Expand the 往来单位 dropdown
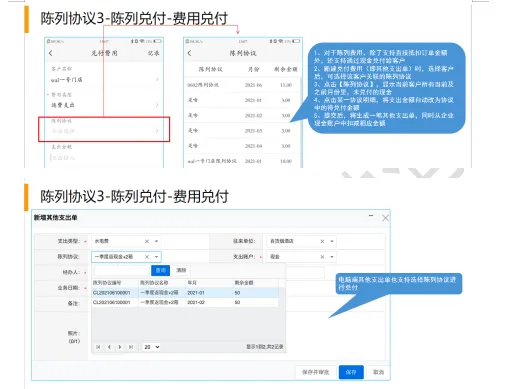This screenshot has height=389, width=521. [332, 241]
